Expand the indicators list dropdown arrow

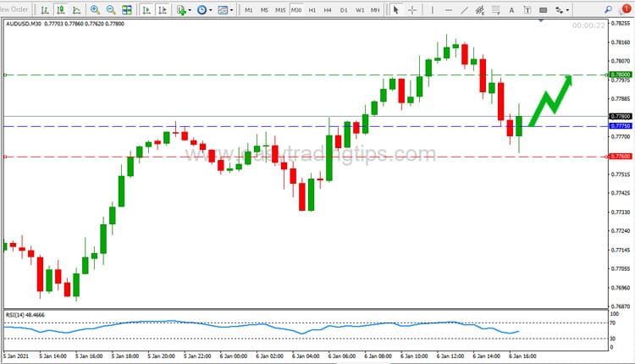tap(190, 10)
